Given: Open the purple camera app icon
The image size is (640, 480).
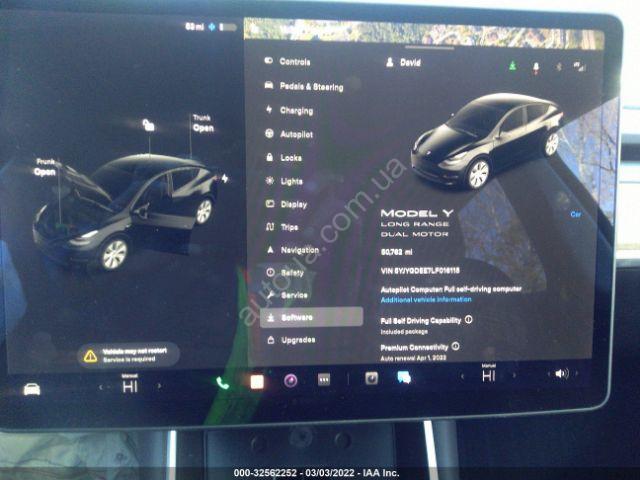Looking at the screenshot, I should point(291,381).
